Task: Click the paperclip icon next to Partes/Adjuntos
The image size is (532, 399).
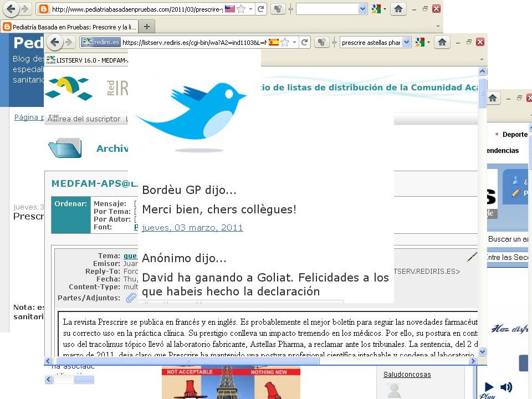Action: click(x=131, y=298)
